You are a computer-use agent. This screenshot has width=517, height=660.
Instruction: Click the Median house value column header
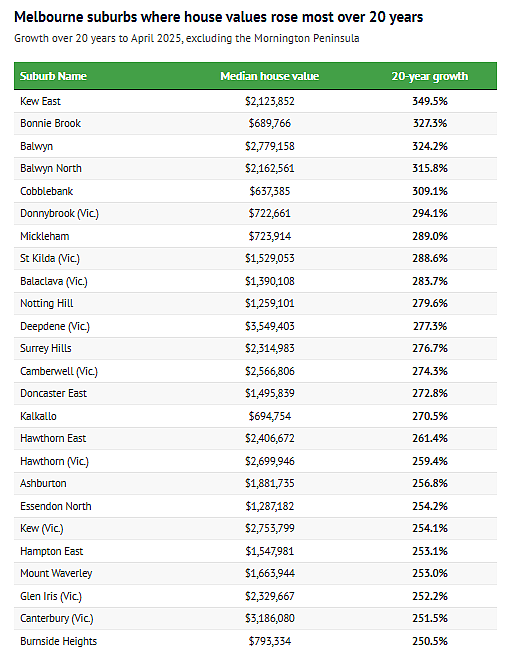(x=269, y=76)
